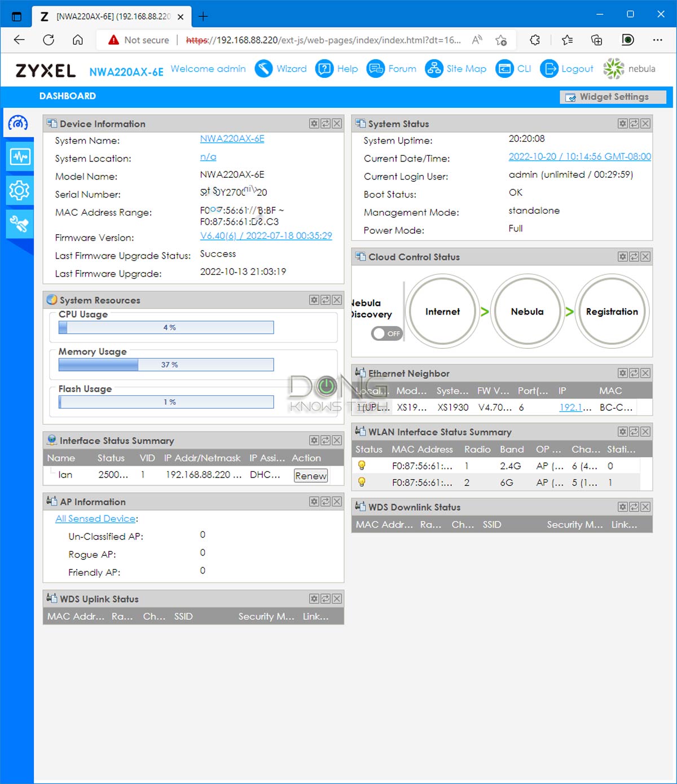The height and width of the screenshot is (784, 677).
Task: Open the browser Extensions puzzle icon
Action: point(535,40)
